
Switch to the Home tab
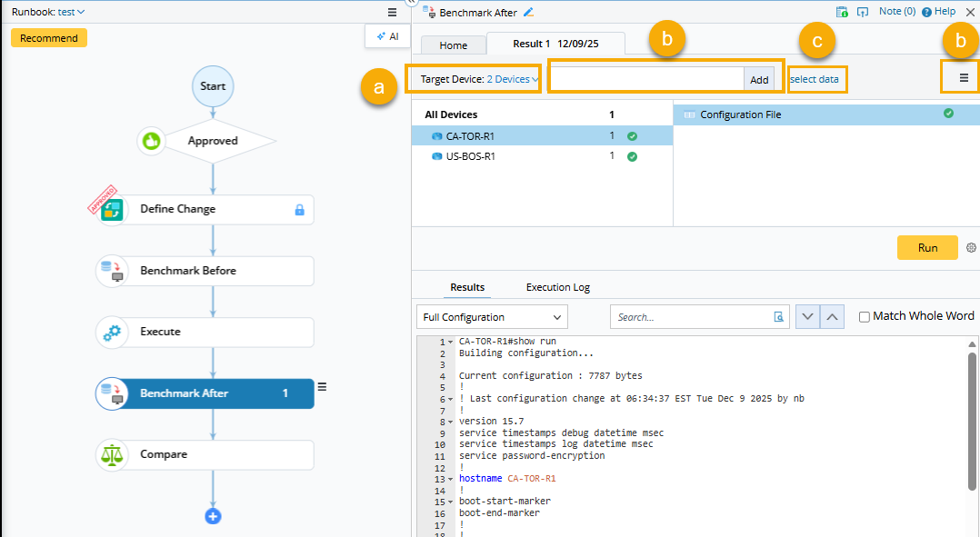click(x=453, y=45)
